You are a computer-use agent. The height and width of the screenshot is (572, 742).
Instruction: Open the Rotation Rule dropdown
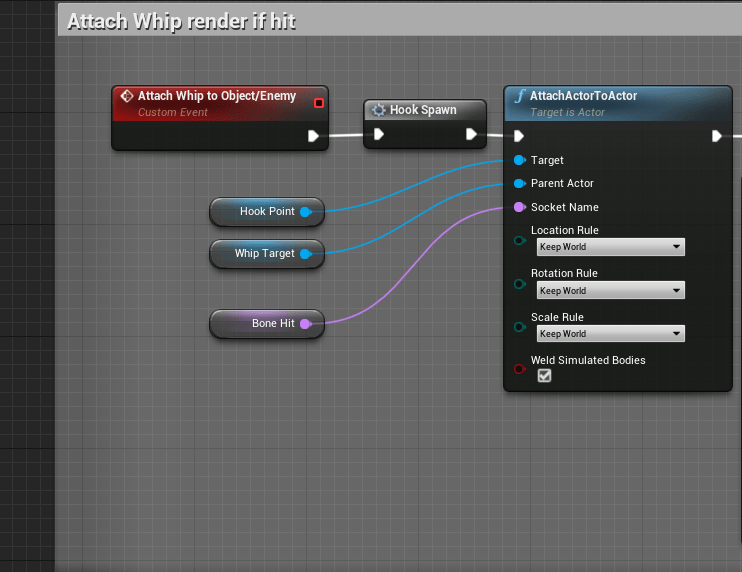point(610,290)
